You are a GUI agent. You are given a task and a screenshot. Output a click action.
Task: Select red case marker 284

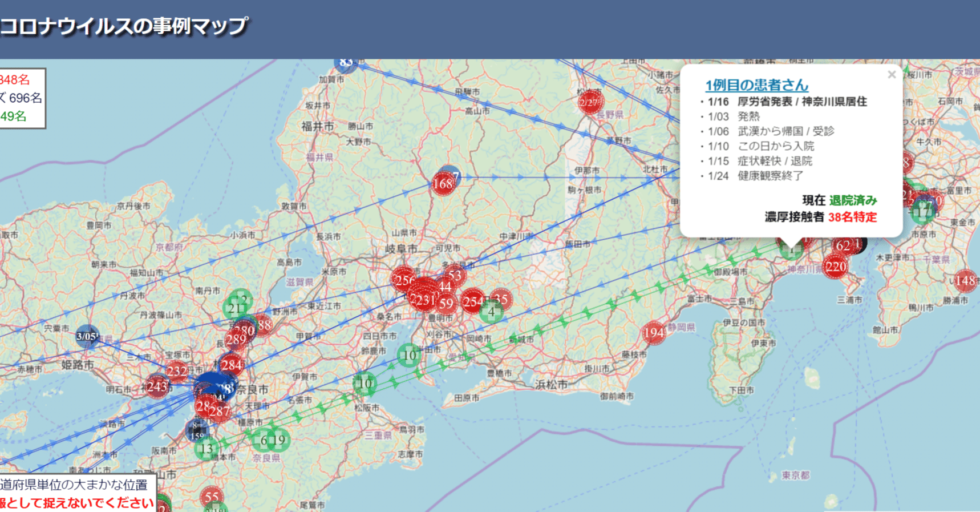pyautogui.click(x=231, y=365)
